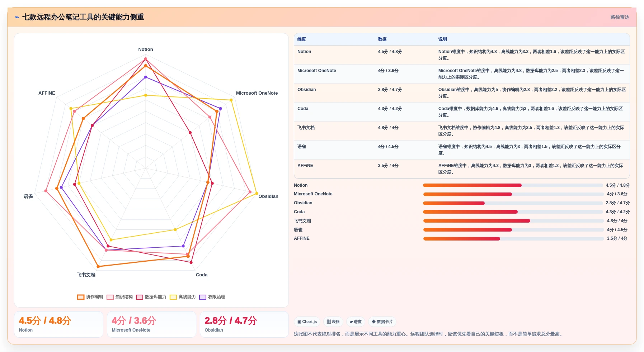
Task: Toggle the 知识结构 legend series
Action: point(119,297)
